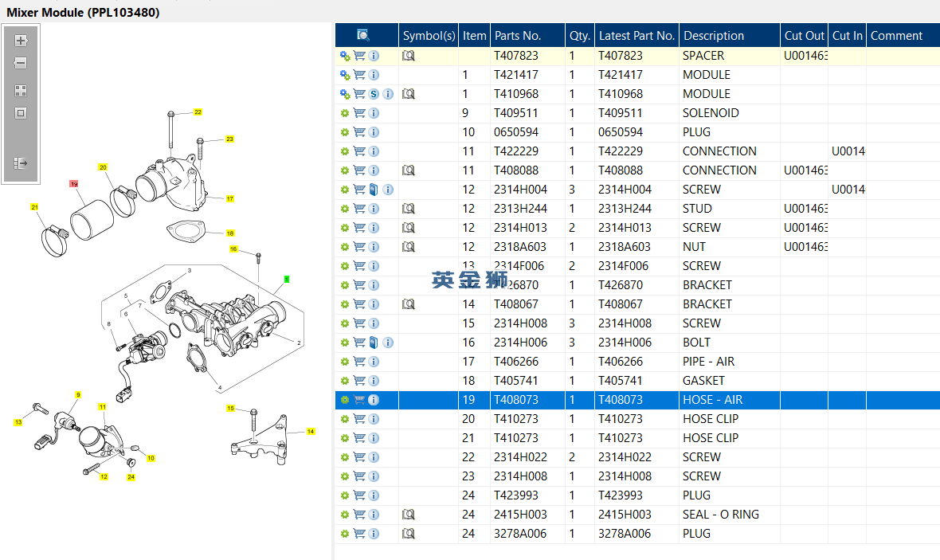Open symbol book icon for NUT 2318A603
940x560 pixels.
pyautogui.click(x=408, y=247)
